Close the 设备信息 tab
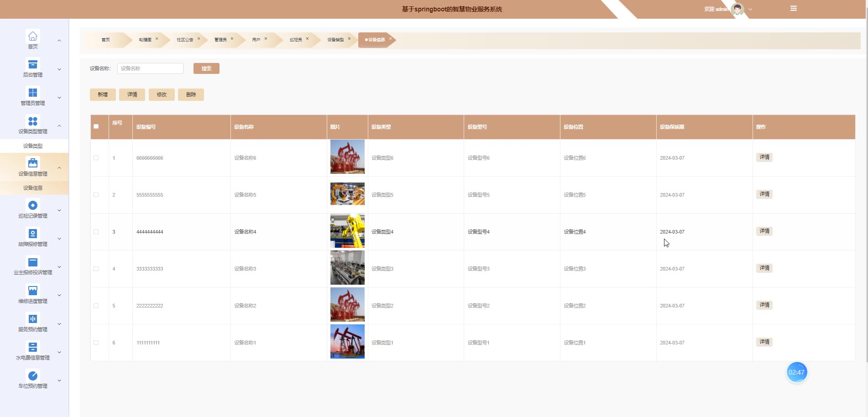This screenshot has width=868, height=417. pos(390,39)
